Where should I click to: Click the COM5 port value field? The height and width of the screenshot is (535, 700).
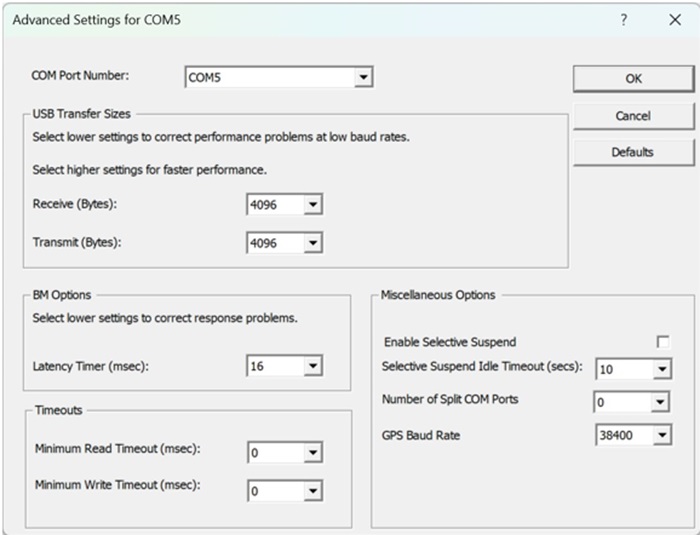270,78
